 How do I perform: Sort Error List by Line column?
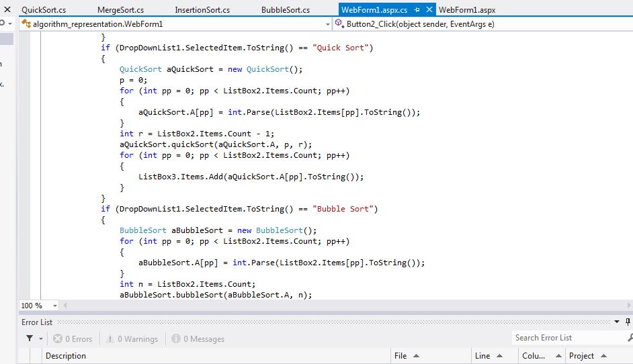pos(495,356)
